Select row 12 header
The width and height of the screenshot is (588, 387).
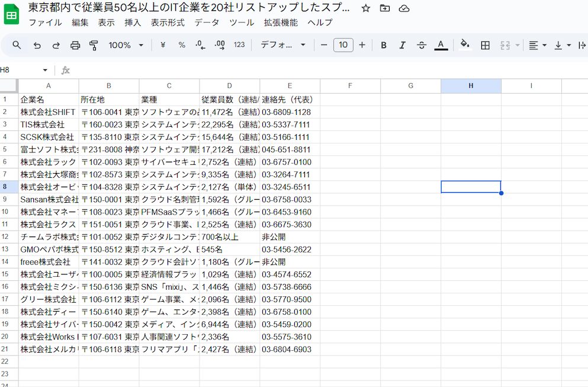[x=9, y=237]
